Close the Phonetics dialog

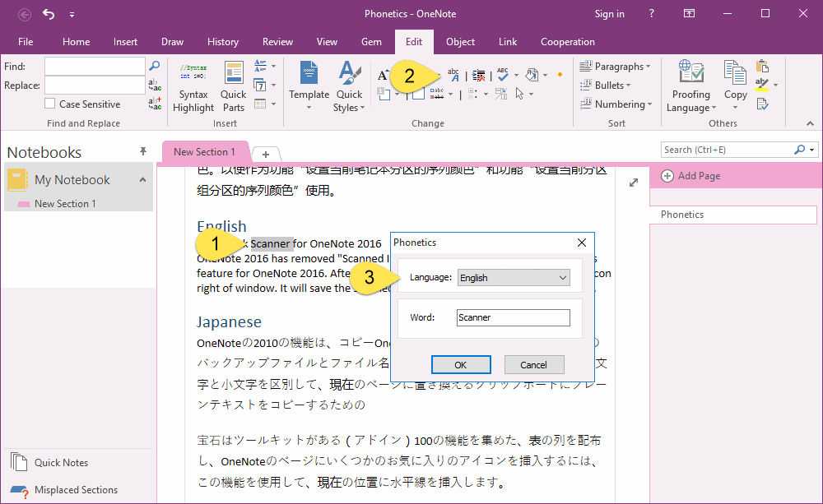pos(582,243)
